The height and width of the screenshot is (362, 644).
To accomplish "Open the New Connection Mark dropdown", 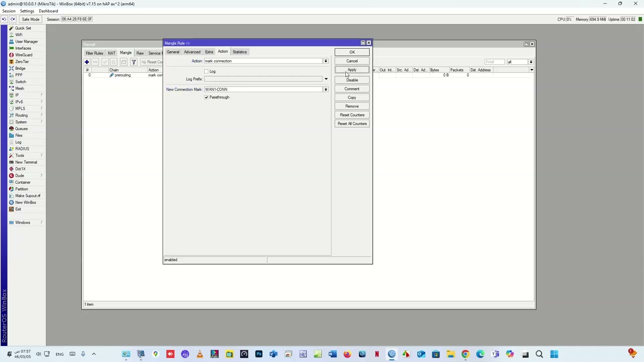I will pyautogui.click(x=326, y=89).
